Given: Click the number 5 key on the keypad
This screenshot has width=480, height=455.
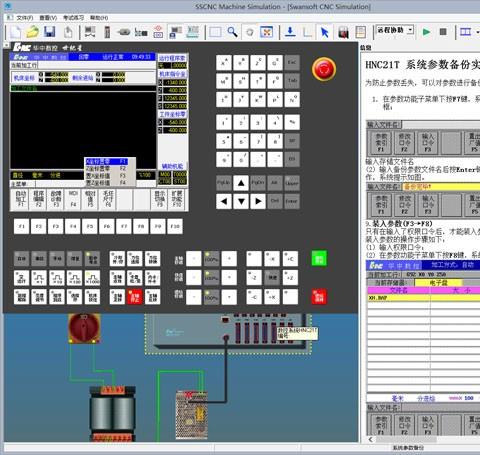Looking at the screenshot, I should click(x=224, y=141).
